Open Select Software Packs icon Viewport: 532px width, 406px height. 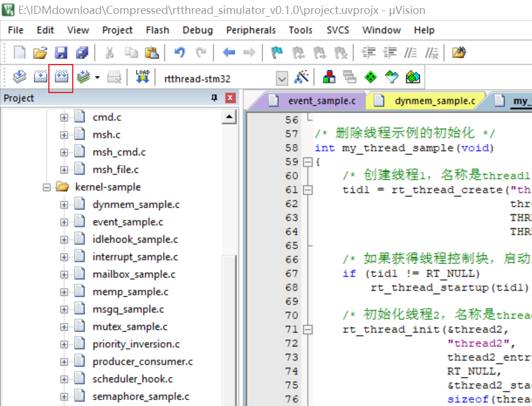392,77
